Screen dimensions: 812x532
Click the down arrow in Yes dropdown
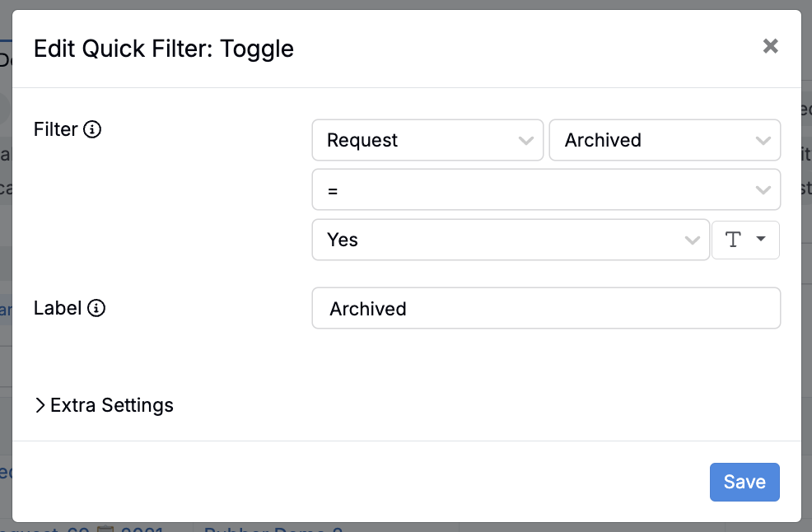(692, 240)
